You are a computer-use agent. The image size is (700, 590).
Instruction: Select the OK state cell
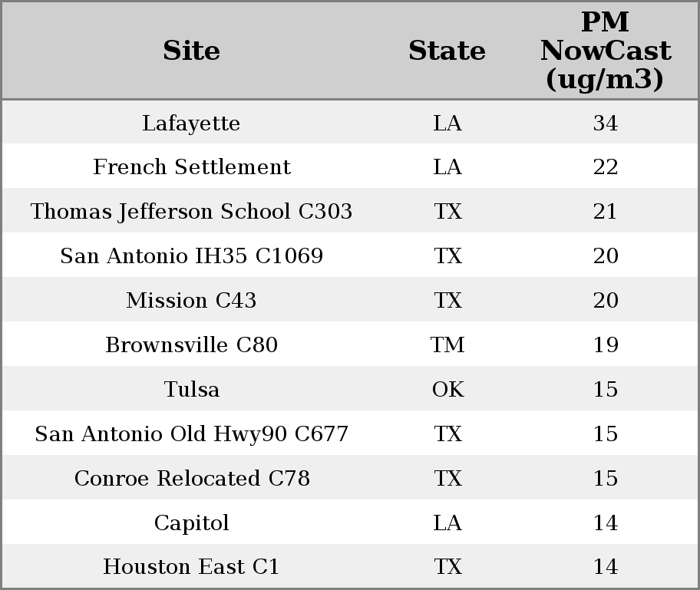pos(447,390)
